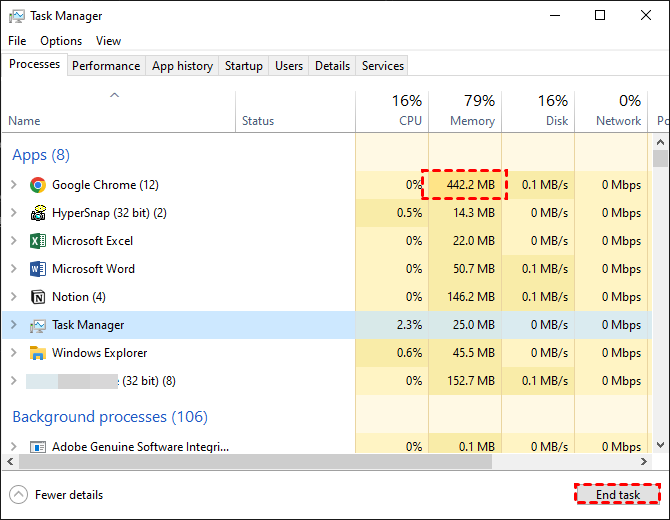
Task: Expand the Google Chrome process group
Action: click(13, 185)
